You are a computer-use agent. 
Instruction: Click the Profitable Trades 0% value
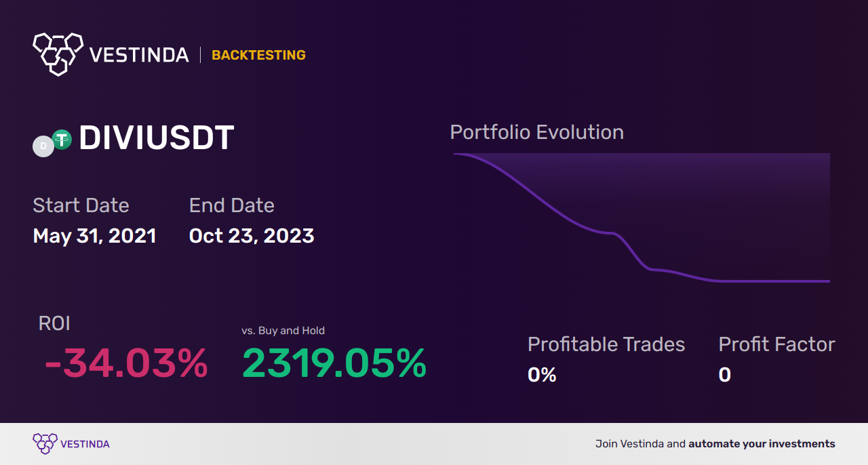[542, 375]
